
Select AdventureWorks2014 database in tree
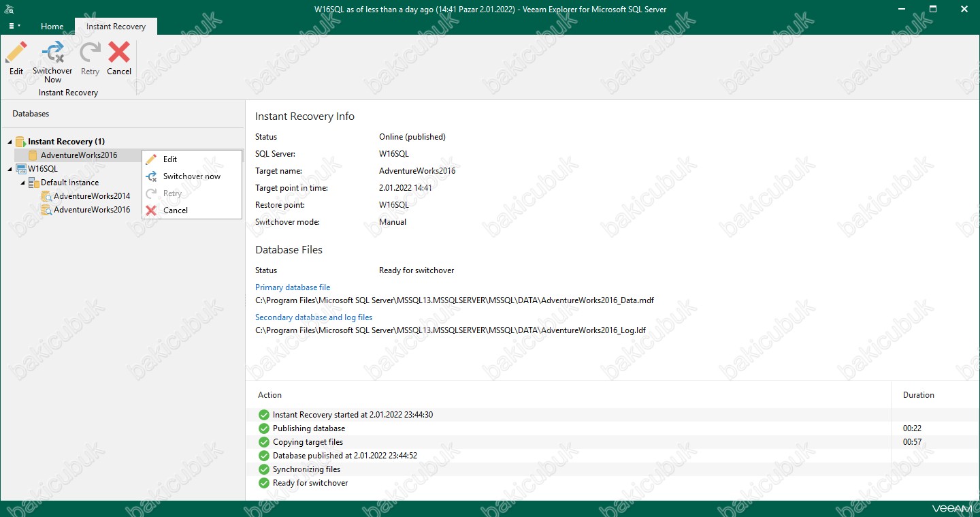click(92, 196)
